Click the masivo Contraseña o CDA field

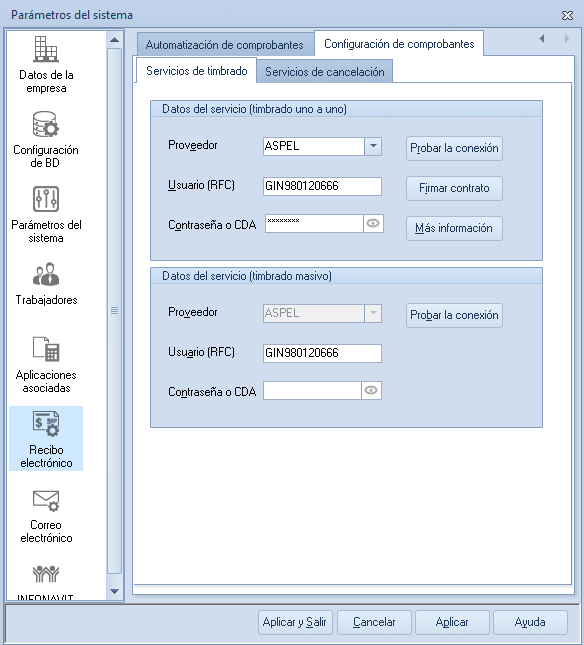point(312,390)
